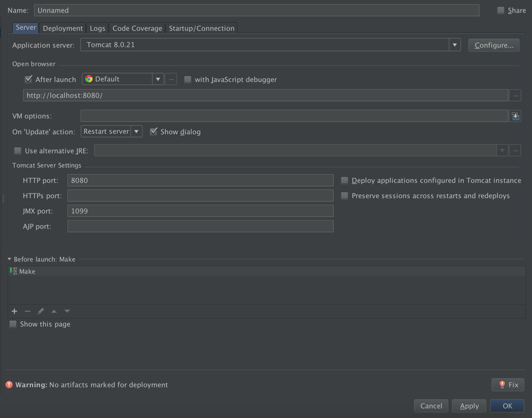Add a new Before launch task
Image resolution: width=532 pixels, height=418 pixels.
[x=14, y=311]
